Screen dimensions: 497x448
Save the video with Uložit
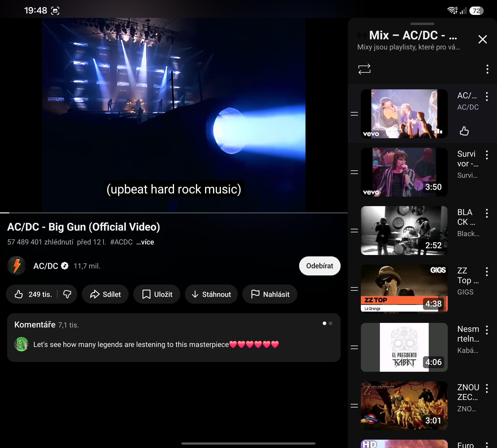157,294
